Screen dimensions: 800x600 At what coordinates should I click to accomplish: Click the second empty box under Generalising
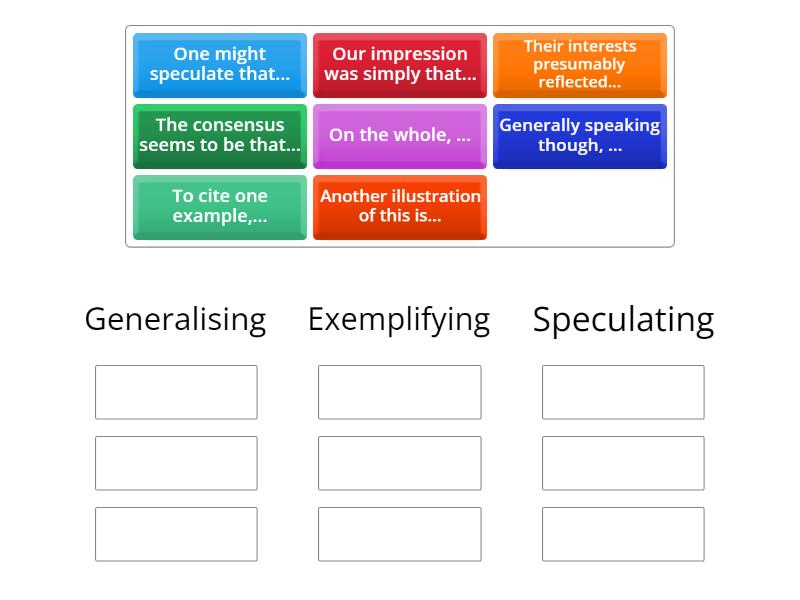[176, 463]
